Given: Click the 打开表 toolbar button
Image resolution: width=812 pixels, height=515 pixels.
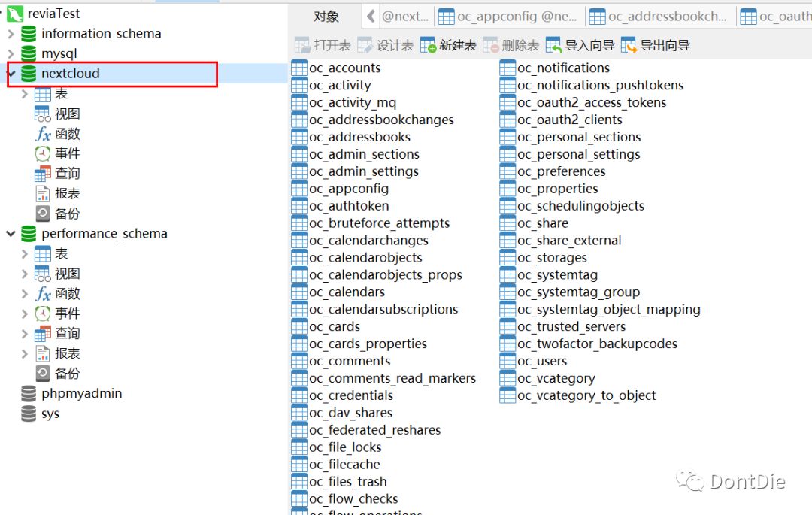Looking at the screenshot, I should [x=323, y=46].
